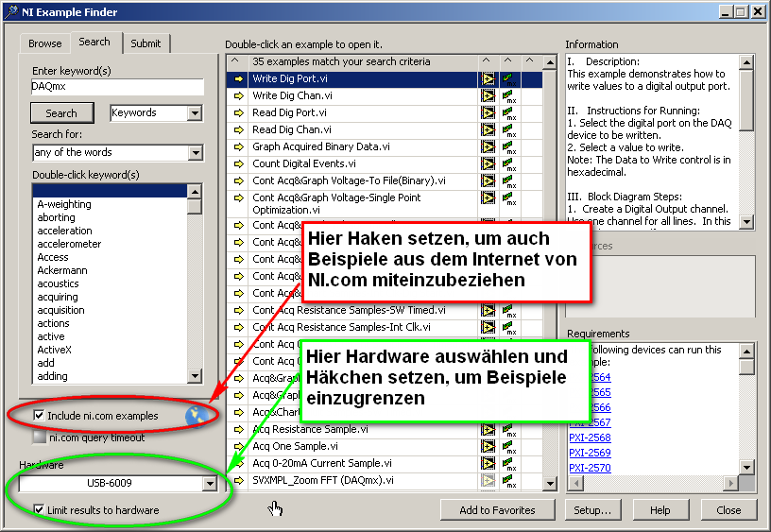Viewport: 771px width, 532px height.
Task: Click the arrow icon beside Write Dig Chan.vi
Action: [x=239, y=95]
